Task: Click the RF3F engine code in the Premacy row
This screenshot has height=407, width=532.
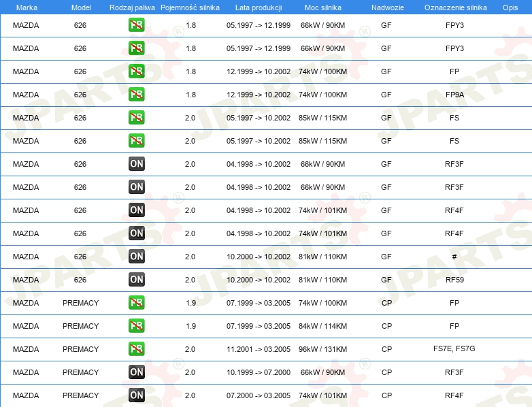Action: point(454,372)
